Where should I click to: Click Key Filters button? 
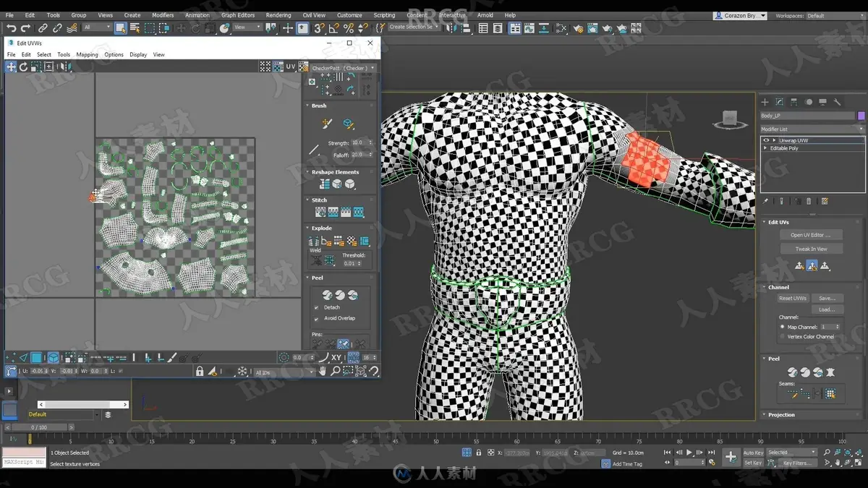tap(796, 463)
